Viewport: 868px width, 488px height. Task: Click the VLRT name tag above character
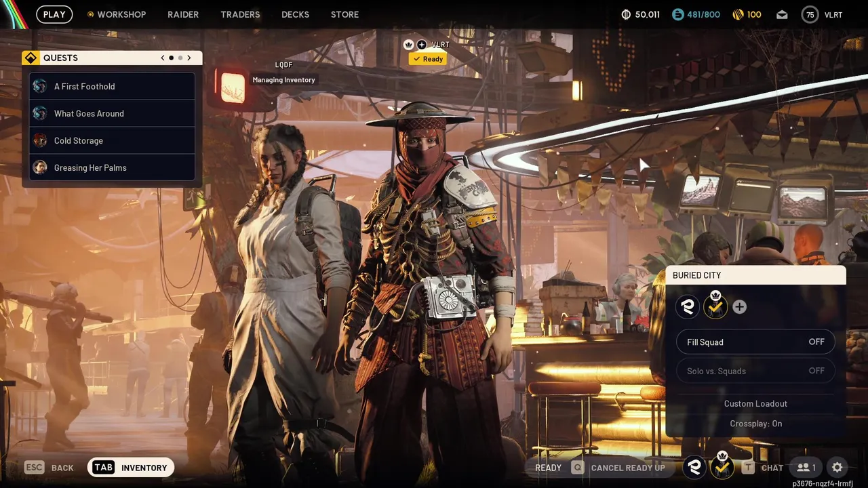pyautogui.click(x=440, y=45)
